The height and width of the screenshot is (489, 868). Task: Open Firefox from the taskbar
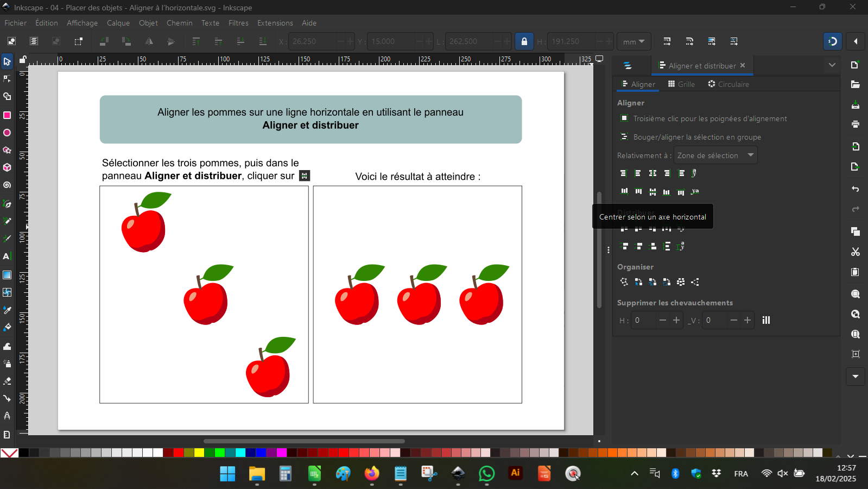[372, 474]
